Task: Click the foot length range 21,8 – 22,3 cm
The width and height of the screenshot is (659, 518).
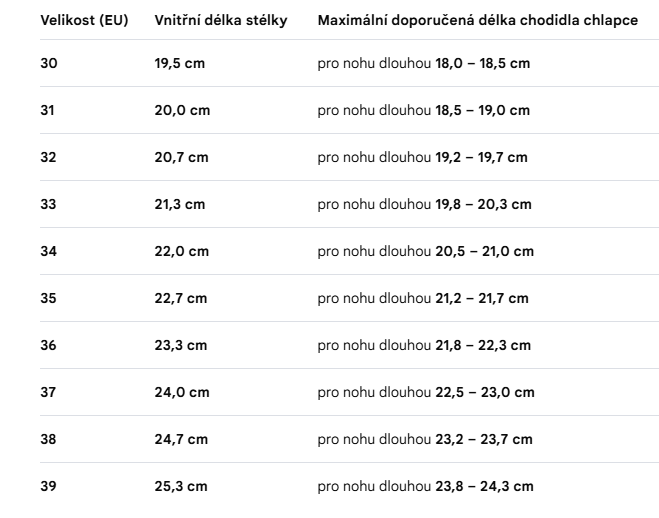Action: (x=483, y=346)
